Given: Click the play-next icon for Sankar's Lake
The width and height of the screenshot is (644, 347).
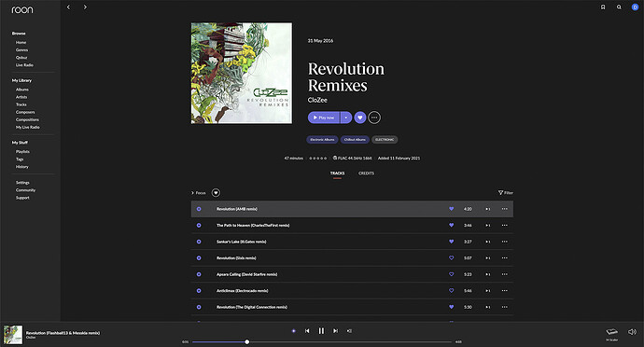Looking at the screenshot, I should (x=488, y=242).
